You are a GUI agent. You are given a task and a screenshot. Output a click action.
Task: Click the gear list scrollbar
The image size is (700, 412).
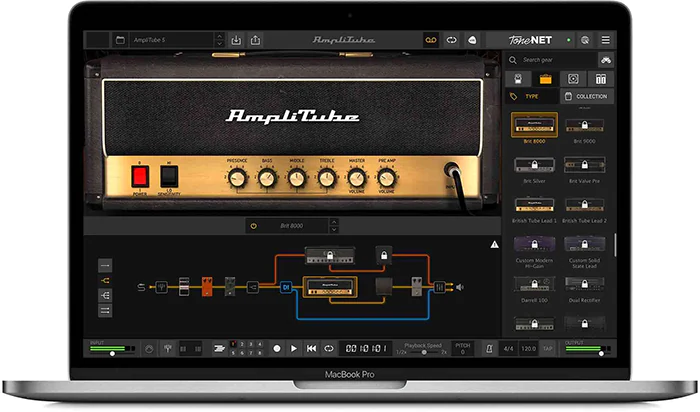tap(615, 245)
